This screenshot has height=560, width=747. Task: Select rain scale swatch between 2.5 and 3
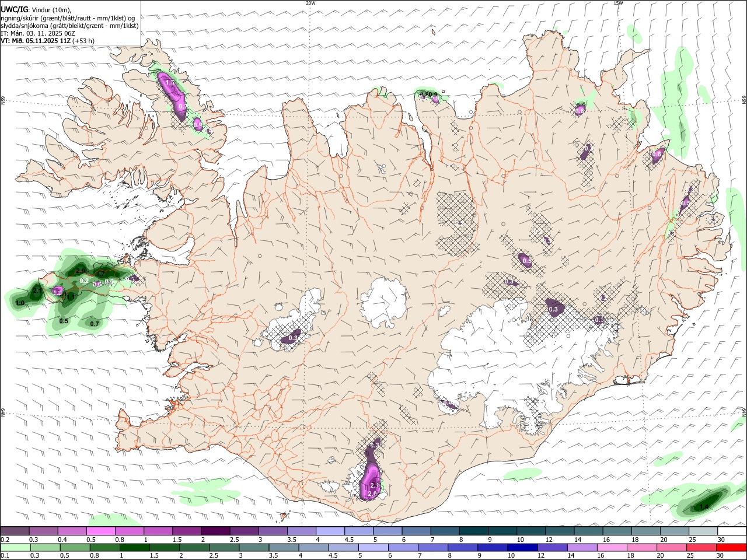224,547
